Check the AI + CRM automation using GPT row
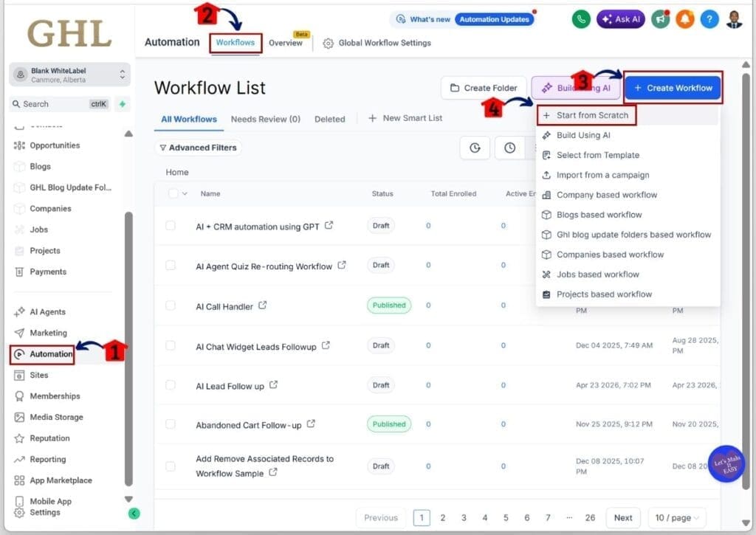This screenshot has width=756, height=535. pos(171,226)
